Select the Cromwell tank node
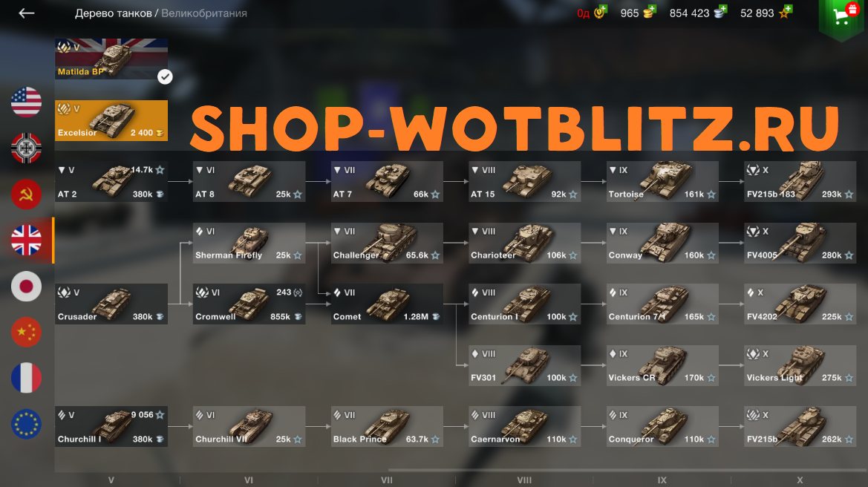 (x=249, y=304)
